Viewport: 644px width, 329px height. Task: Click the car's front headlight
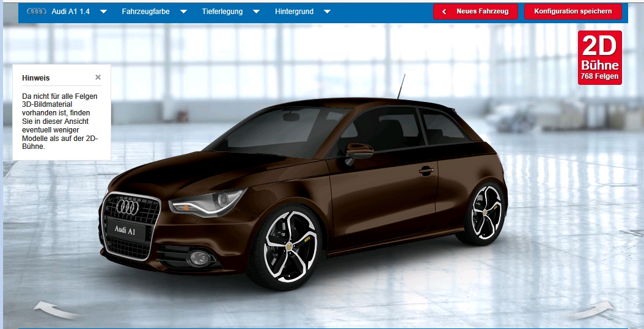(205, 200)
